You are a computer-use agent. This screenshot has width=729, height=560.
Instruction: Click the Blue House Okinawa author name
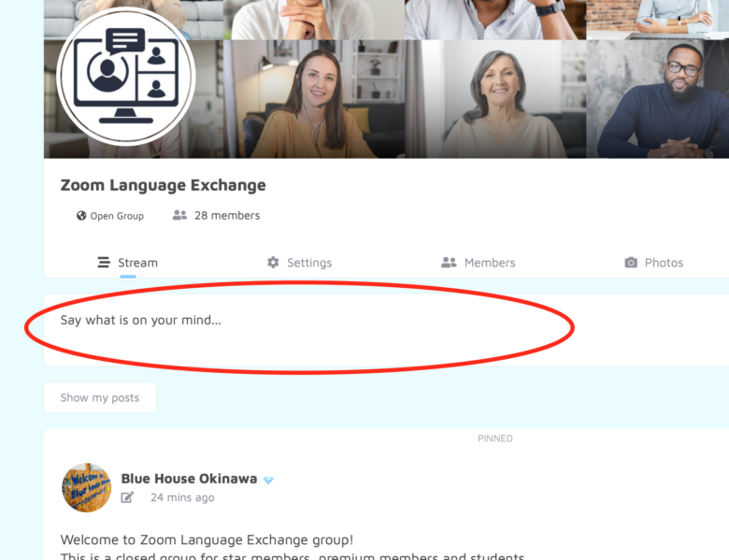[189, 479]
